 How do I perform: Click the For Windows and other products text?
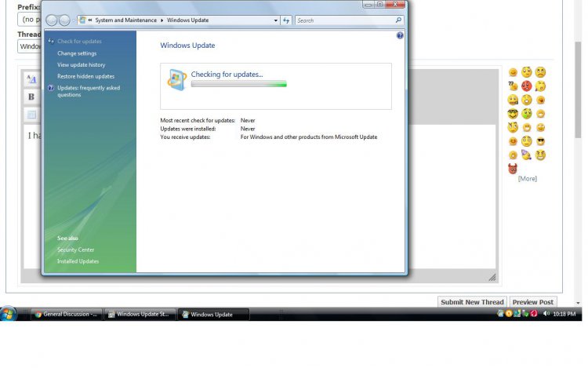[x=309, y=137]
